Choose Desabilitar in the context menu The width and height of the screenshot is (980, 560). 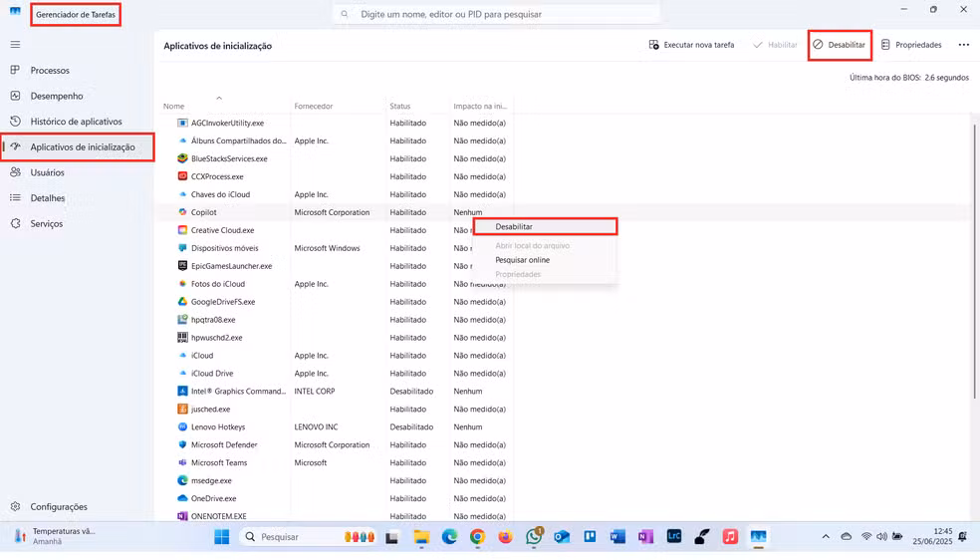click(514, 227)
